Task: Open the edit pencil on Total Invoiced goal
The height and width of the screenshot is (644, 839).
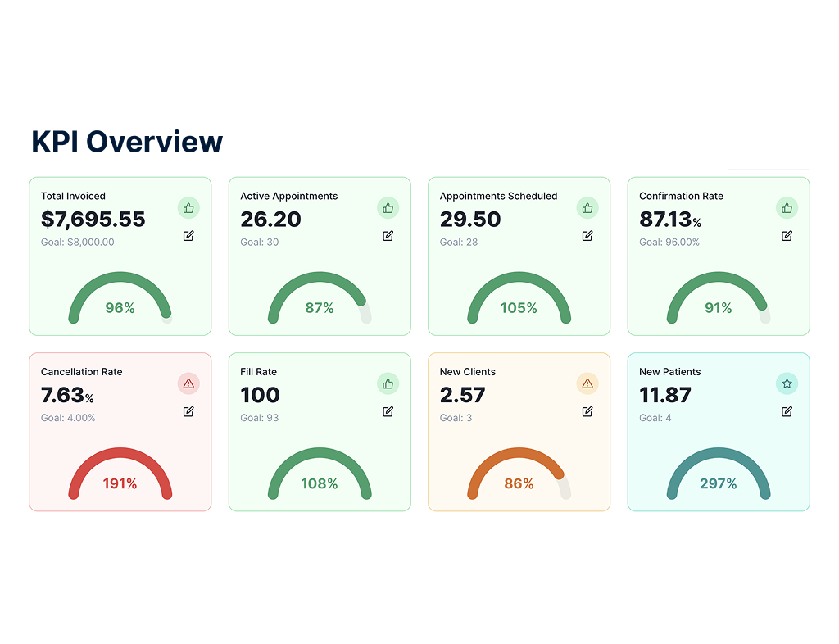Action: coord(188,236)
